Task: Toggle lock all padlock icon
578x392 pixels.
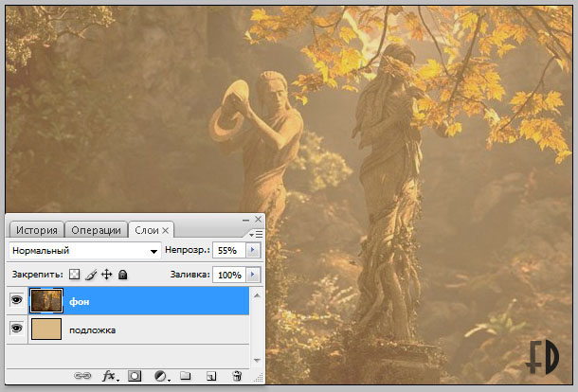Action: 122,275
